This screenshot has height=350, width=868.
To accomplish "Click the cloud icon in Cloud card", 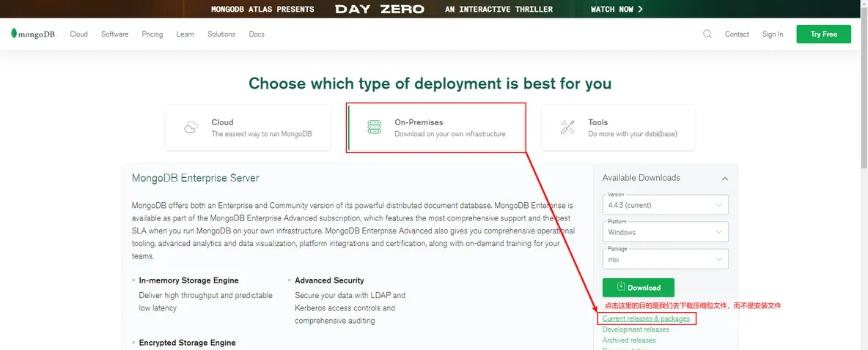I will [x=191, y=127].
